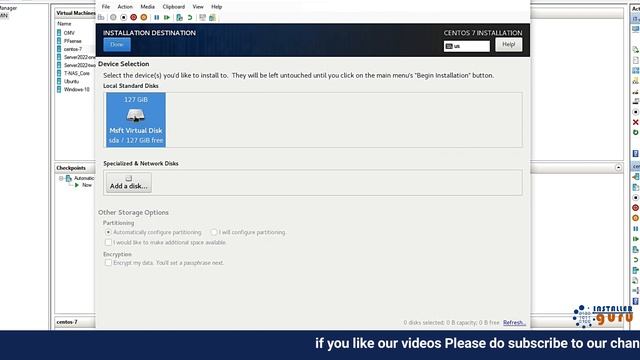The width and height of the screenshot is (640, 360).
Task: Enable Encrypt my data checkbox
Action: 108,263
